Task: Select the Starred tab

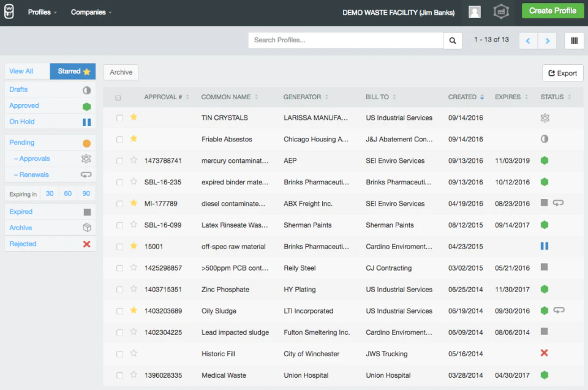Action: pos(72,71)
